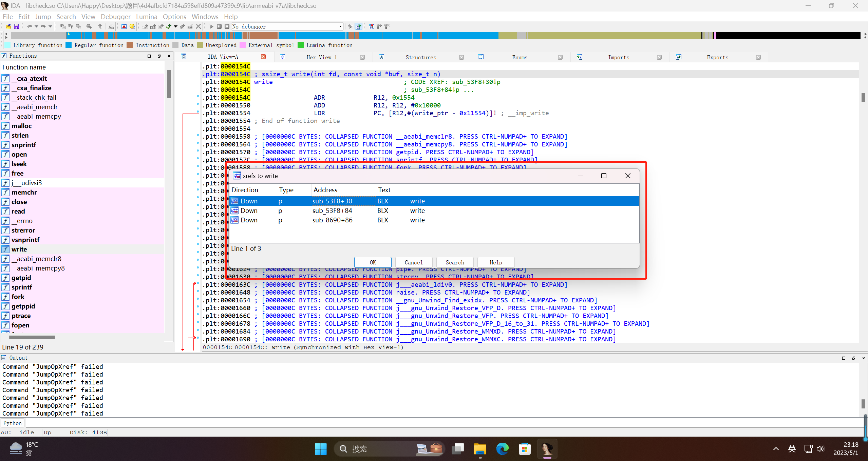Click the start debugger process play icon
Viewport: 868px width, 461px height.
(211, 26)
